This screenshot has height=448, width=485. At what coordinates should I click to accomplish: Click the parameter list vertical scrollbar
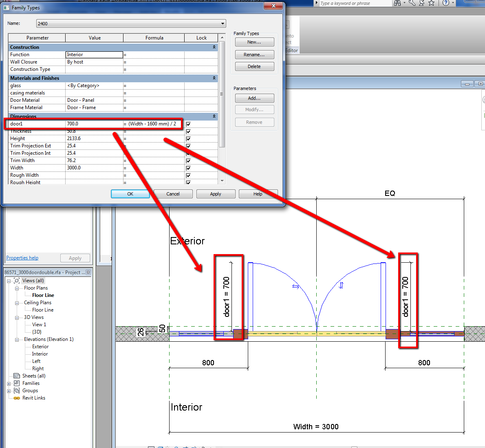point(222,94)
